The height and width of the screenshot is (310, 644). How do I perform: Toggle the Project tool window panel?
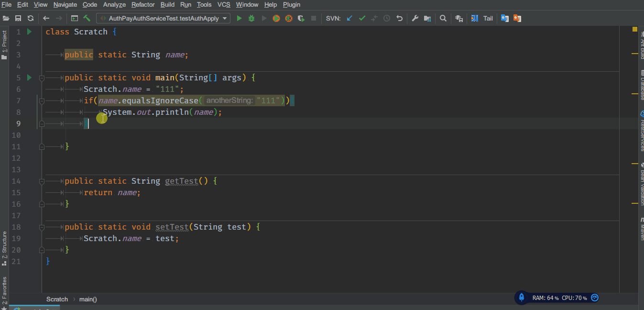pyautogui.click(x=4, y=44)
